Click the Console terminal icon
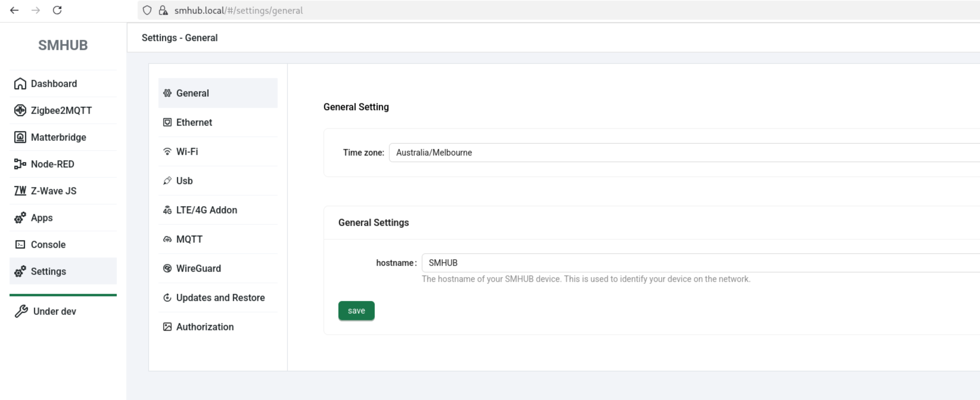 [20, 244]
